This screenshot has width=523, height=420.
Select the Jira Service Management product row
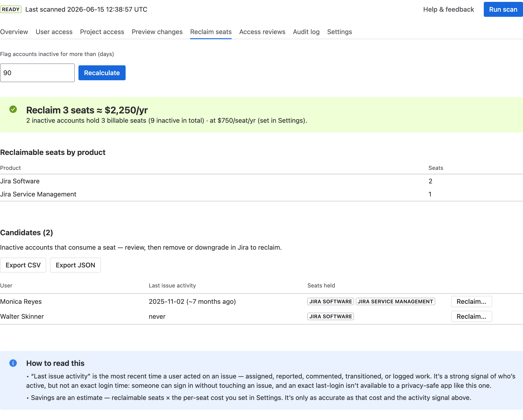pos(261,194)
